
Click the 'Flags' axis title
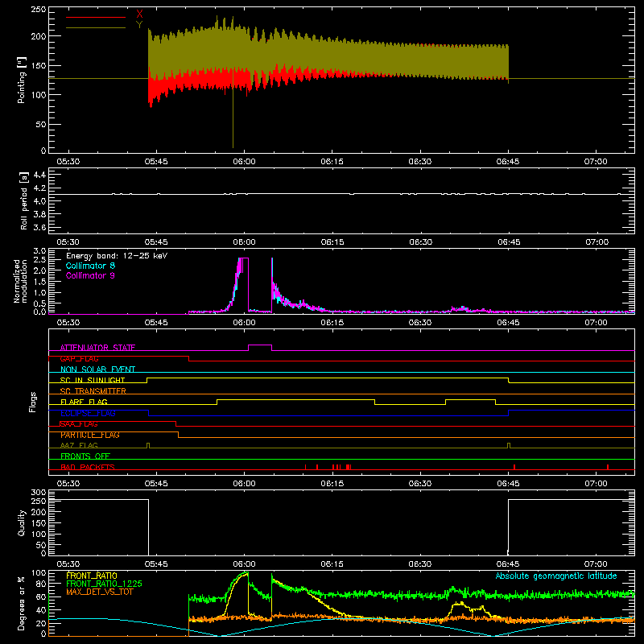(33, 402)
